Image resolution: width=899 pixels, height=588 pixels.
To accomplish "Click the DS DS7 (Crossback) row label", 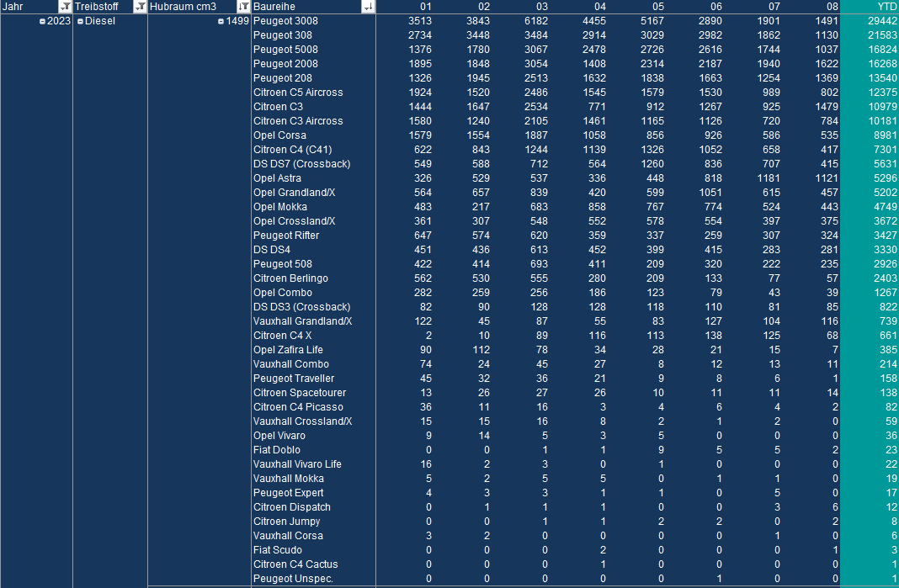I will (x=301, y=164).
